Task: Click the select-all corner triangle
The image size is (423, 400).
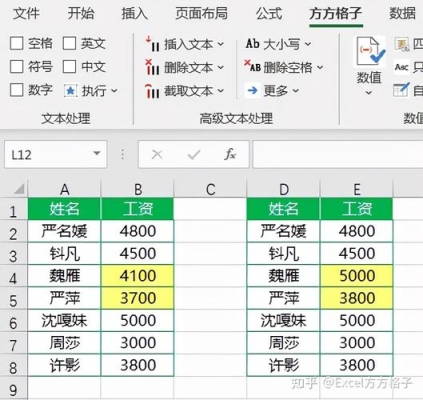Action: [x=19, y=189]
